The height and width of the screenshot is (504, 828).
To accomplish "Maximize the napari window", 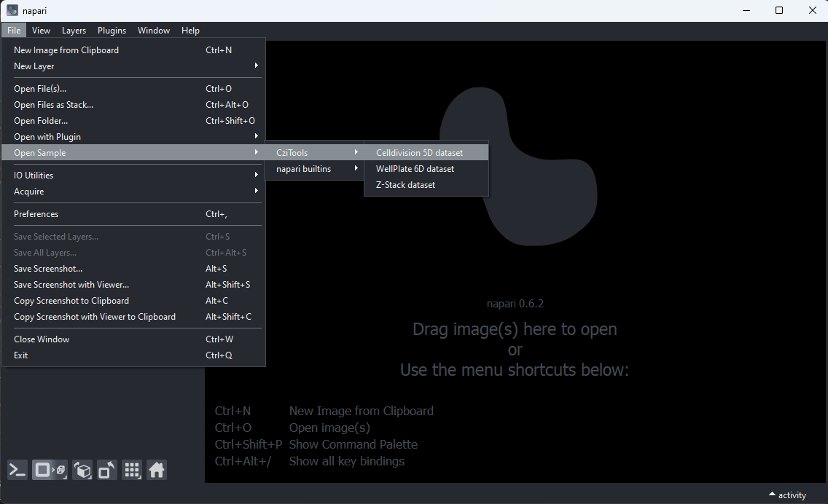I will pos(779,10).
